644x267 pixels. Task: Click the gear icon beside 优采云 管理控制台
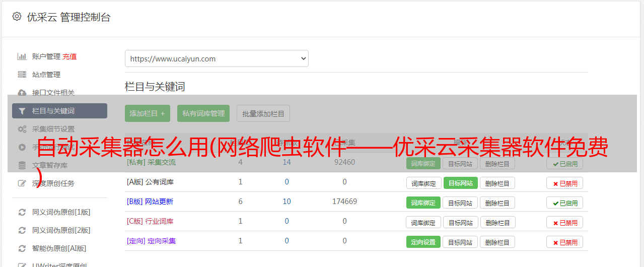click(17, 17)
